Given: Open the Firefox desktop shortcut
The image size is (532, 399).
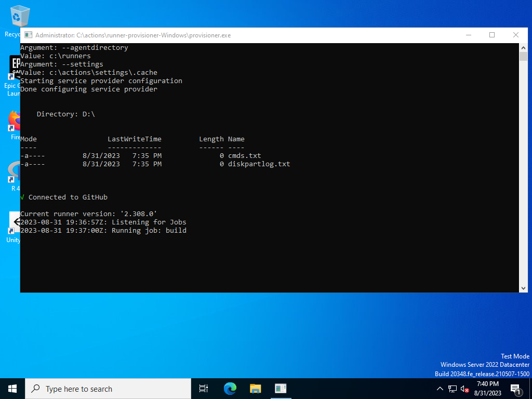Looking at the screenshot, I should [14, 125].
